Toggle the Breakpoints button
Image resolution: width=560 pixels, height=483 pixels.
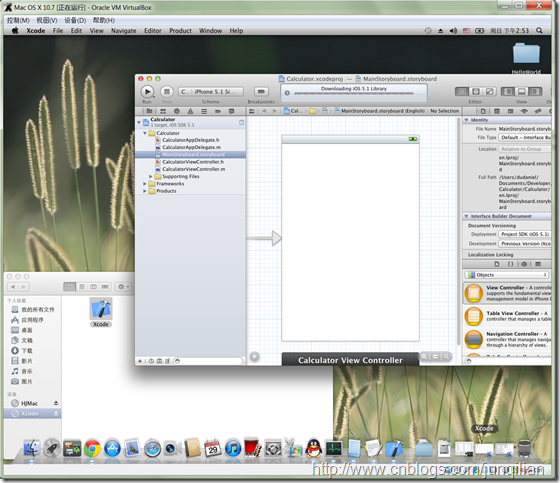coord(261,92)
